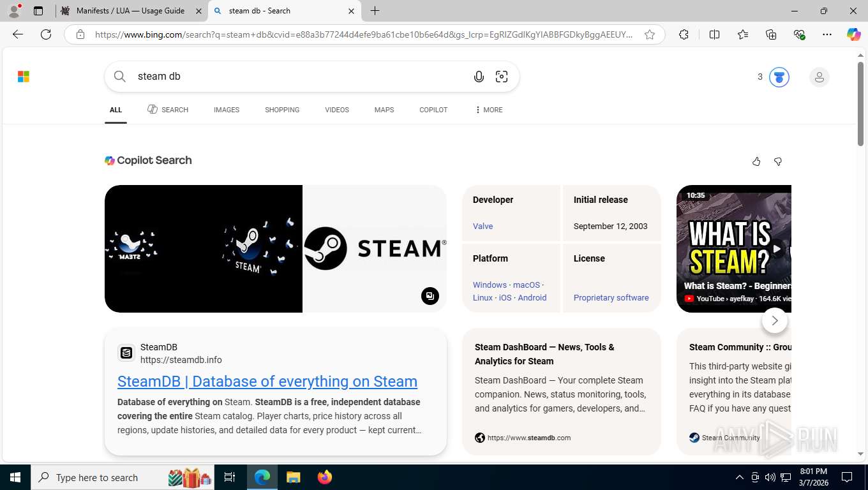The height and width of the screenshot is (490, 868).
Task: Expand the Steam images gallery
Action: point(430,296)
